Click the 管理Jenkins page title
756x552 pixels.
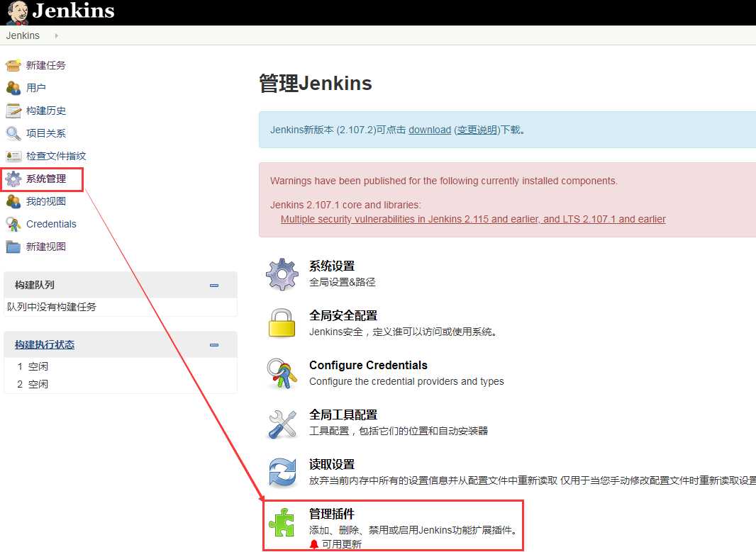316,84
